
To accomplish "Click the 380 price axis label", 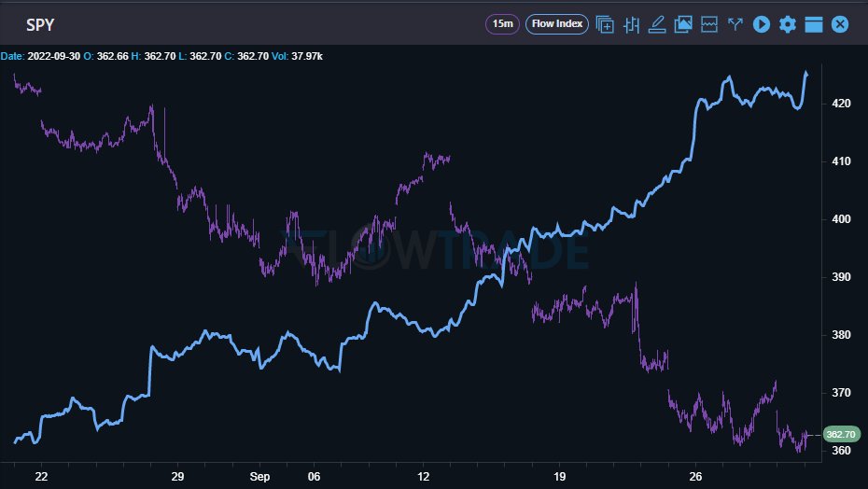I will [x=841, y=335].
